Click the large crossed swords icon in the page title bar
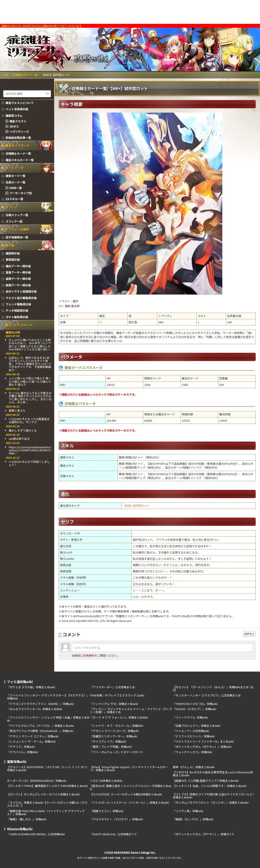The height and width of the screenshot is (868, 260). pos(63,89)
